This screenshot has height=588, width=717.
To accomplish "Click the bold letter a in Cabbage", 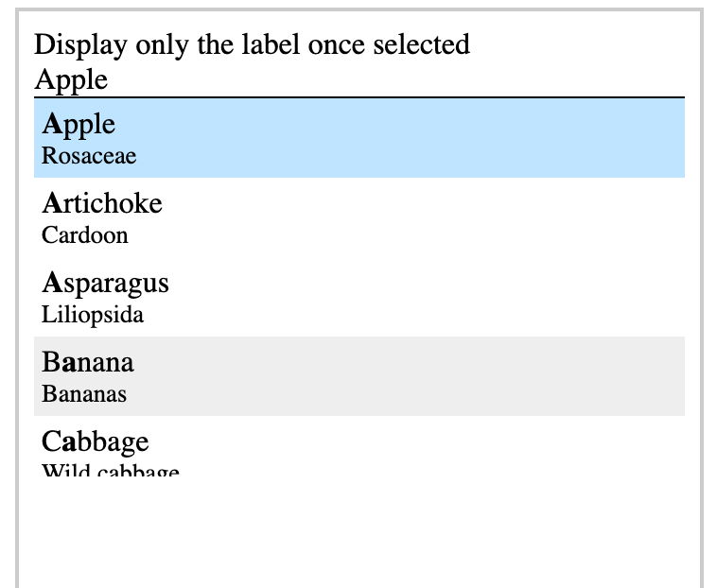I will (x=67, y=442).
